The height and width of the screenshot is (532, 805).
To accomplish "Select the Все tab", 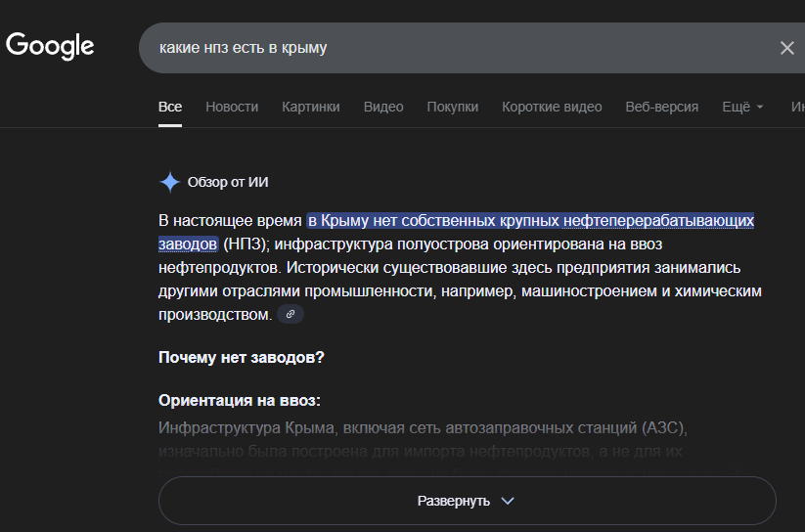I will (x=170, y=107).
